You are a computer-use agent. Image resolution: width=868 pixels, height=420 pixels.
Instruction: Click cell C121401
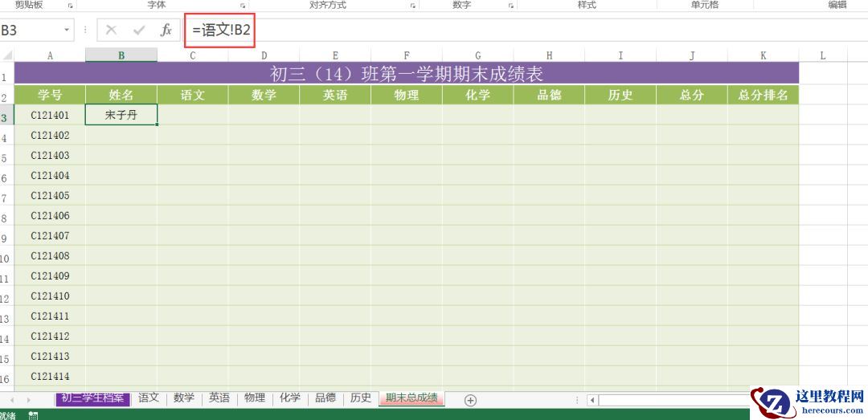50,115
